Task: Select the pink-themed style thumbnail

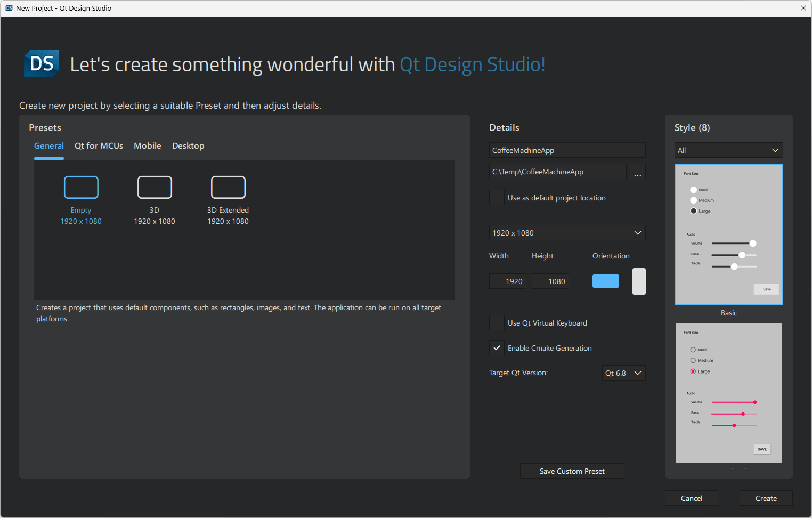Action: click(728, 393)
